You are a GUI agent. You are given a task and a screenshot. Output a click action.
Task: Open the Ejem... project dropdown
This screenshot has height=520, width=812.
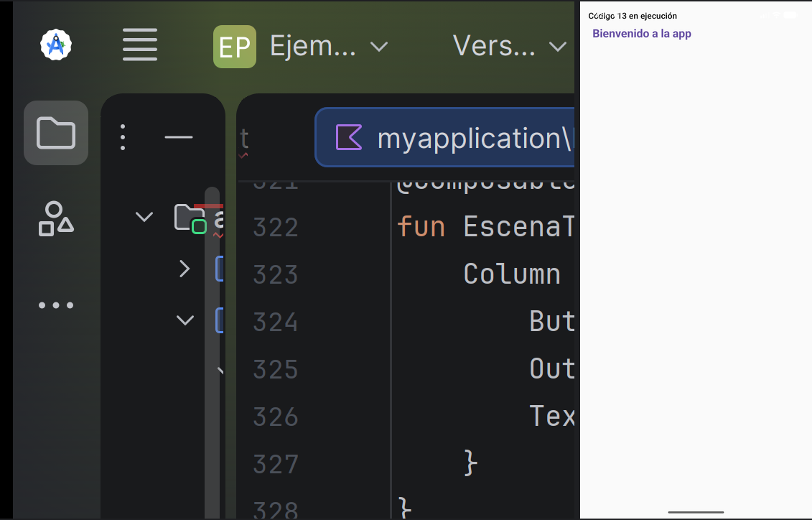point(328,47)
